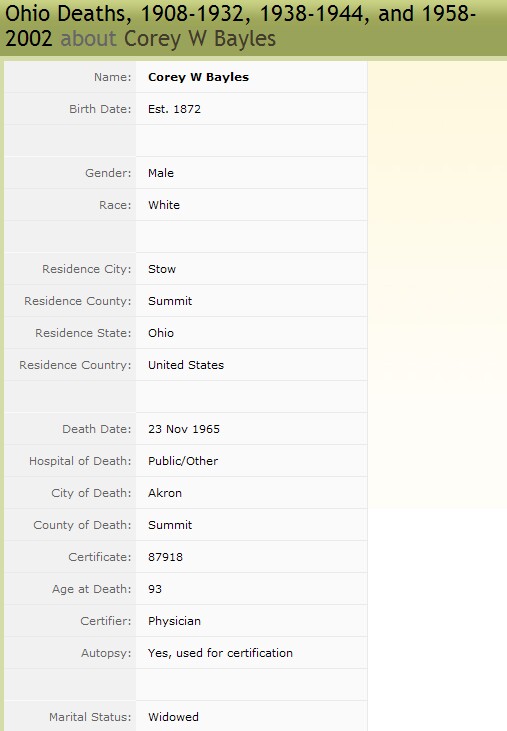Click the Certifier value Physician
This screenshot has height=731, width=507.
click(174, 621)
